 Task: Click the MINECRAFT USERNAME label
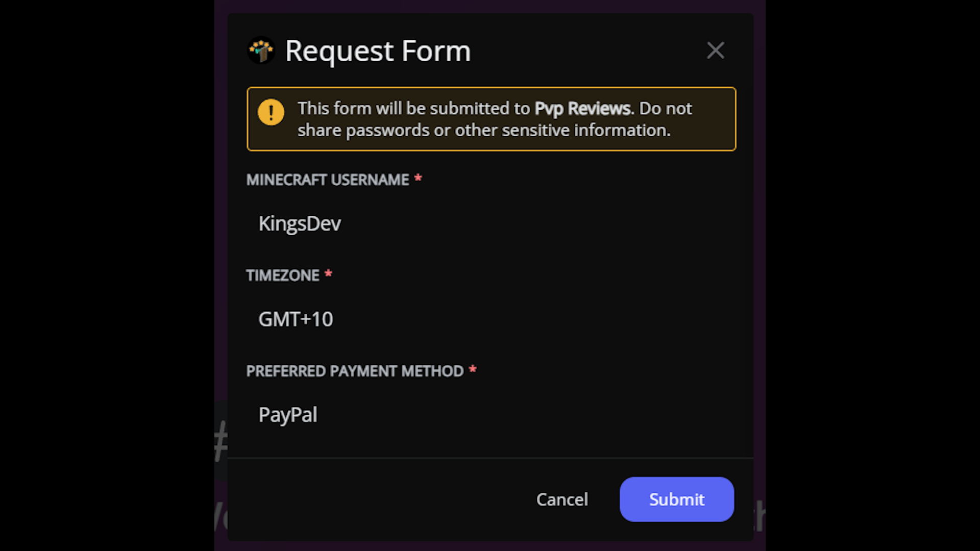[328, 180]
